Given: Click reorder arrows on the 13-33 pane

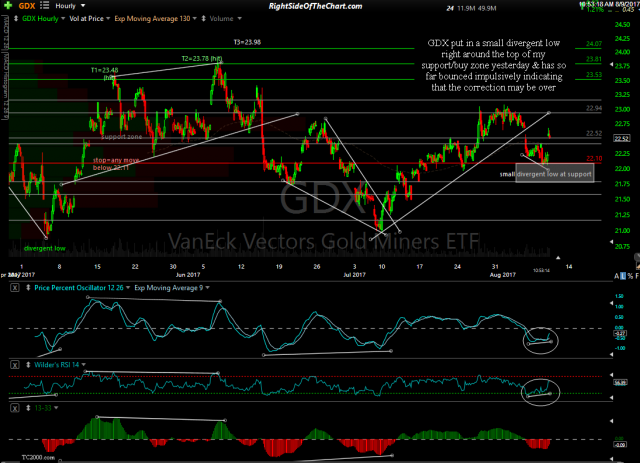Looking at the screenshot, I should point(28,408).
